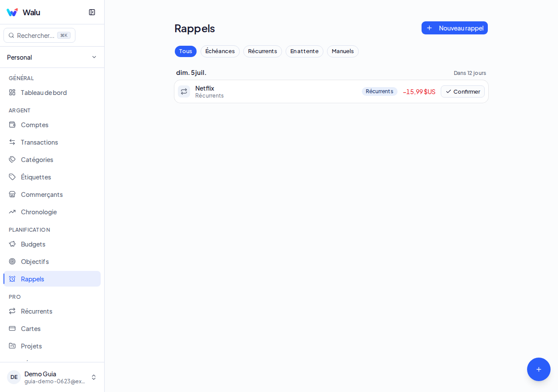
Task: Click the Rappels page heading
Action: [194, 28]
